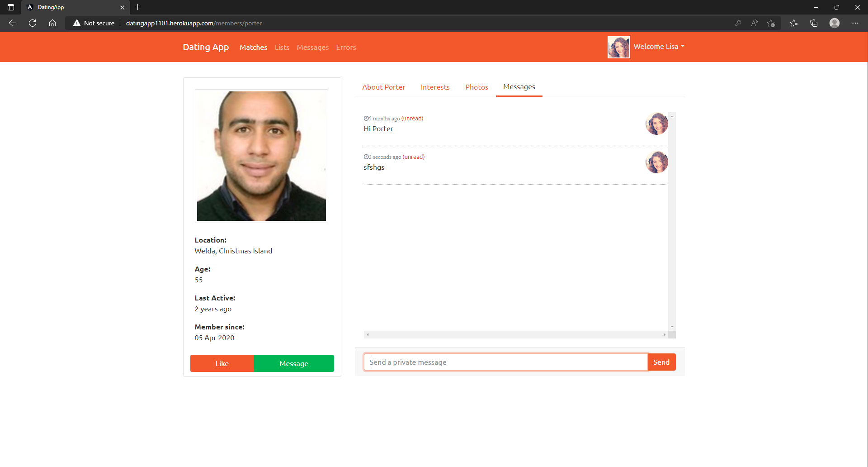Viewport: 868px width, 467px height.
Task: Click the browser profile account icon
Action: pyautogui.click(x=835, y=23)
